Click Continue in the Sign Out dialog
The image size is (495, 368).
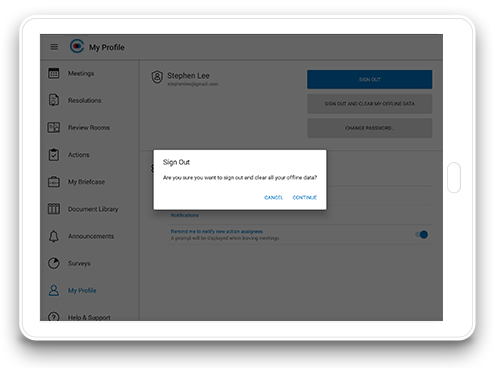(304, 197)
